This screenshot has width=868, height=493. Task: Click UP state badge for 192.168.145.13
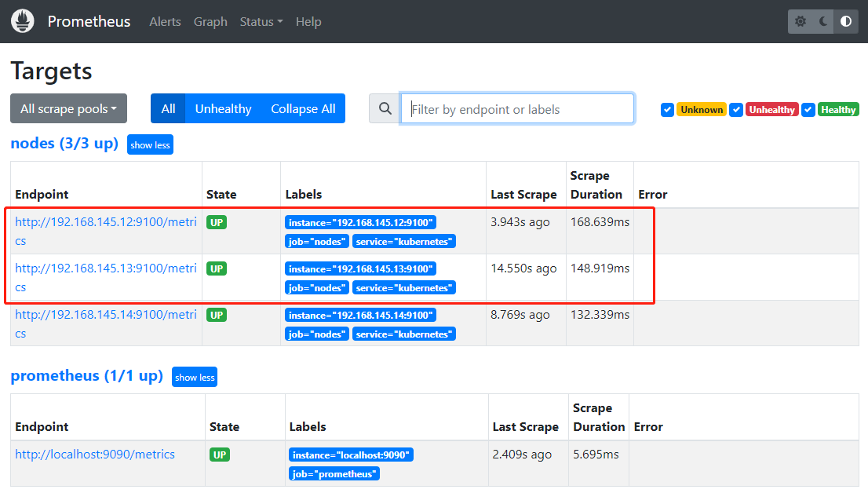coord(217,269)
